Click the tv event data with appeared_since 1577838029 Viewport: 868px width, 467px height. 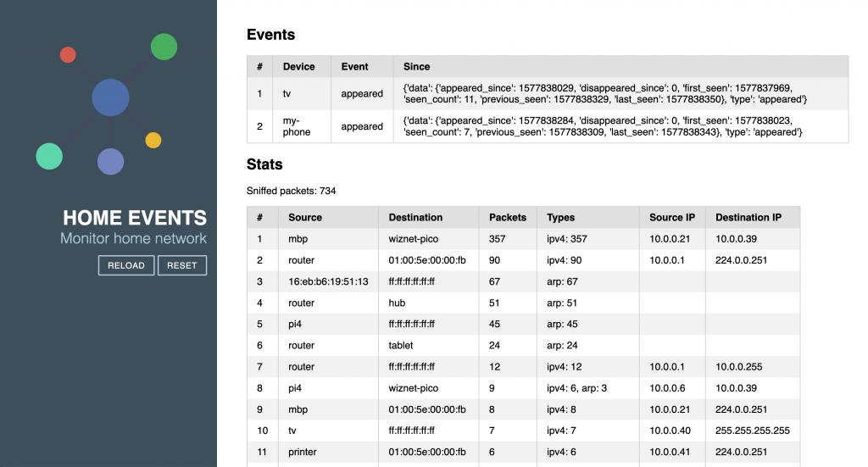(x=605, y=93)
